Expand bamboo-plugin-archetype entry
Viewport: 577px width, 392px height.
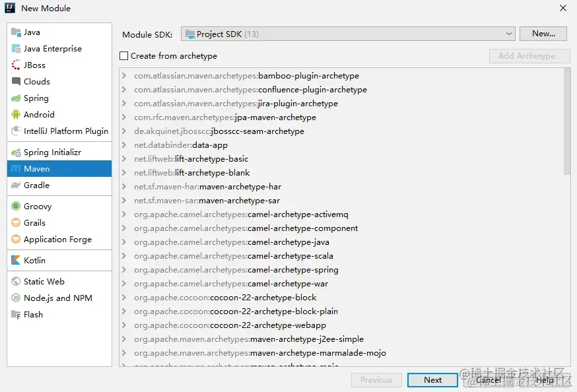click(124, 76)
